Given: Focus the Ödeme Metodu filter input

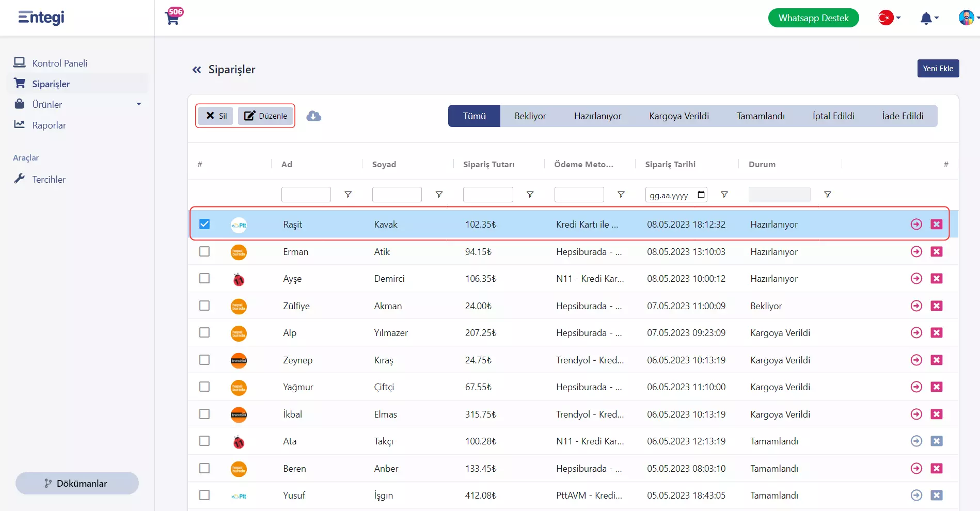Looking at the screenshot, I should [x=579, y=195].
